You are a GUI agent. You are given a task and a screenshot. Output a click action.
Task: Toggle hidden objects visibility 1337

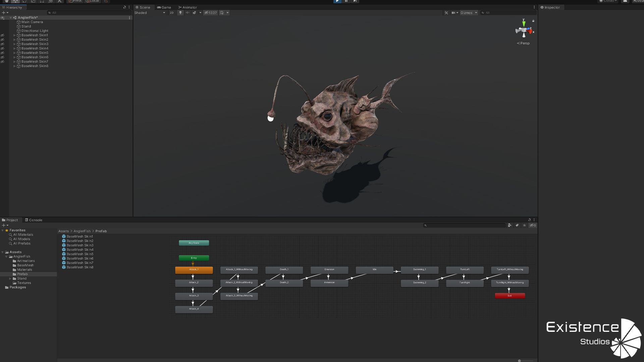(x=211, y=13)
